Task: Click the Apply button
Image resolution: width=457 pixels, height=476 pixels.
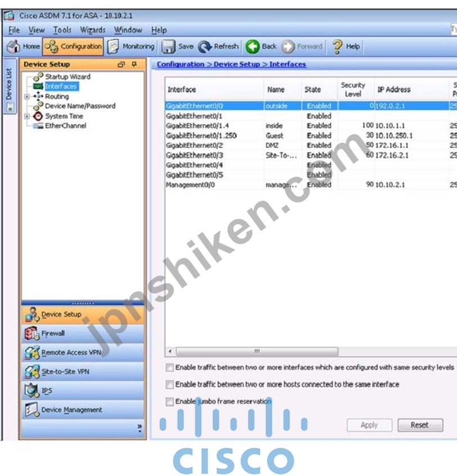Action: coord(369,425)
